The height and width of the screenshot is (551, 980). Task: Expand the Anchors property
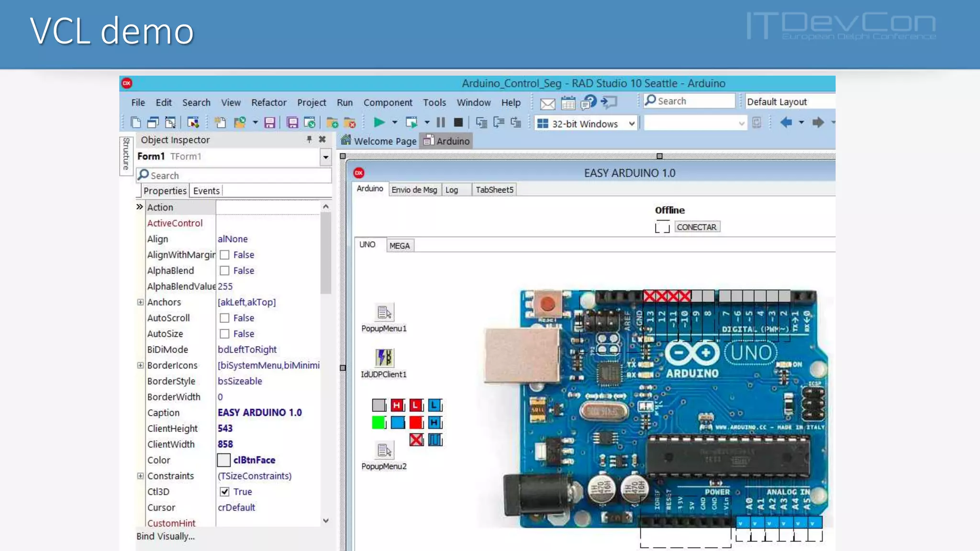[140, 302]
